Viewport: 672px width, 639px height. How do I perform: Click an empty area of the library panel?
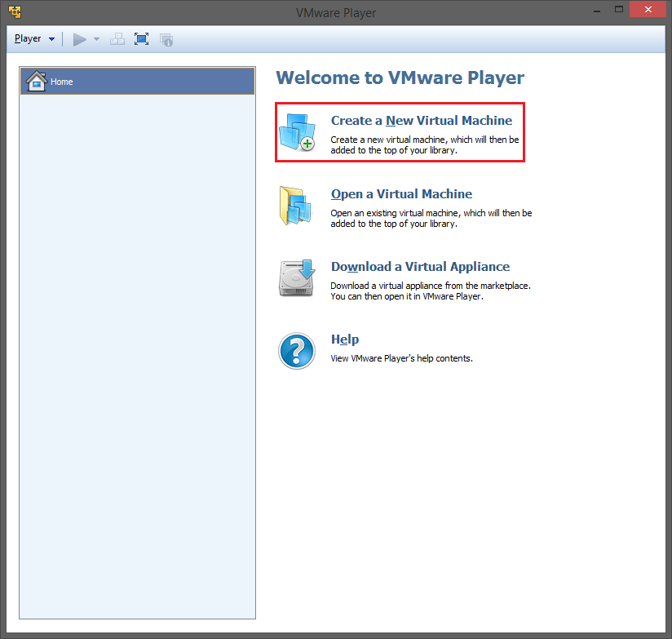[x=137, y=367]
